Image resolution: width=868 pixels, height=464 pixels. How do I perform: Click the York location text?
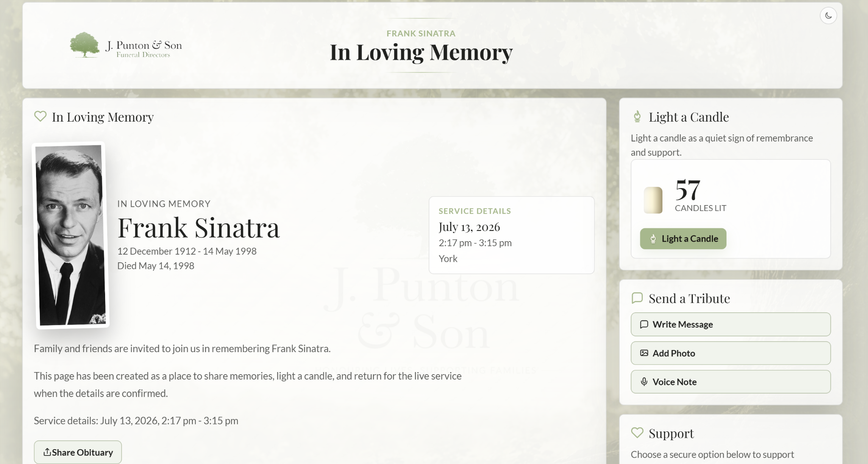(448, 258)
